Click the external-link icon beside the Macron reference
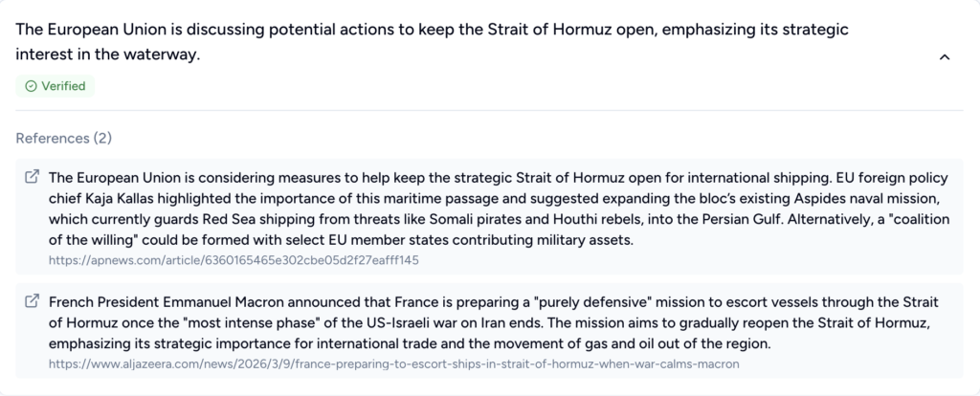The height and width of the screenshot is (396, 980). coord(32,301)
